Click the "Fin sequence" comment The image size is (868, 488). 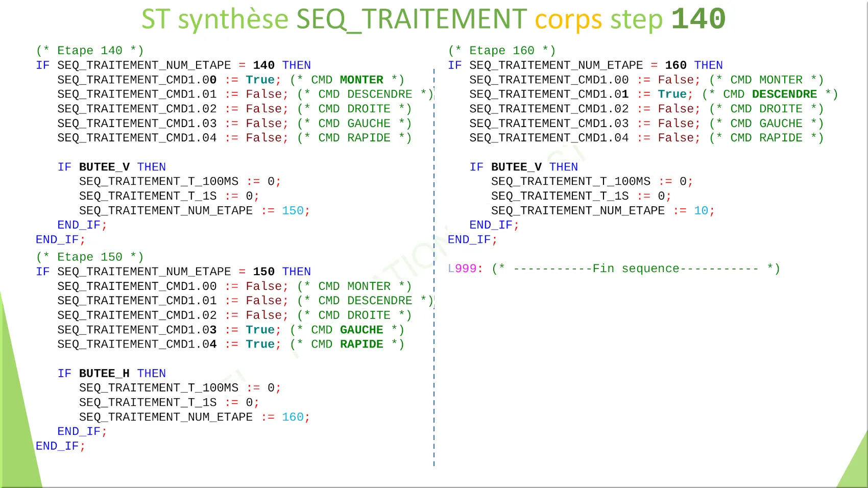coord(636,269)
